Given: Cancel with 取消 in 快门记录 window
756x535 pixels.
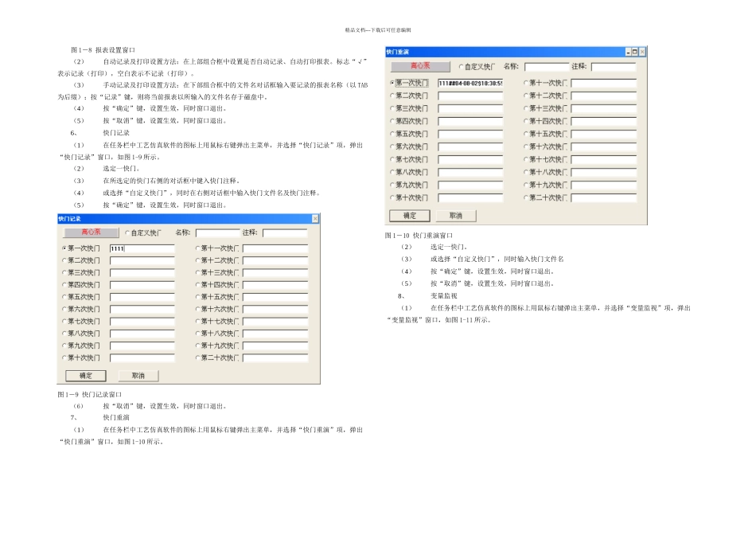Looking at the screenshot, I should (138, 376).
